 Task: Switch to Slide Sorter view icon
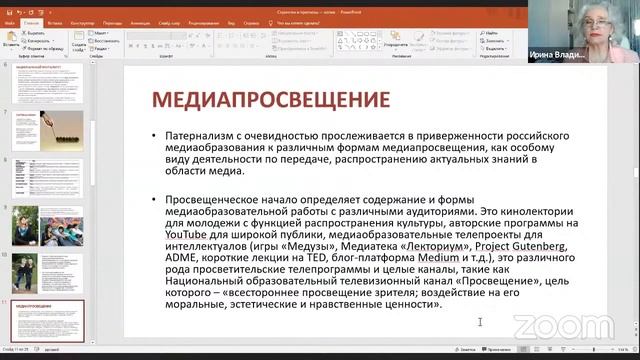pos(537,349)
